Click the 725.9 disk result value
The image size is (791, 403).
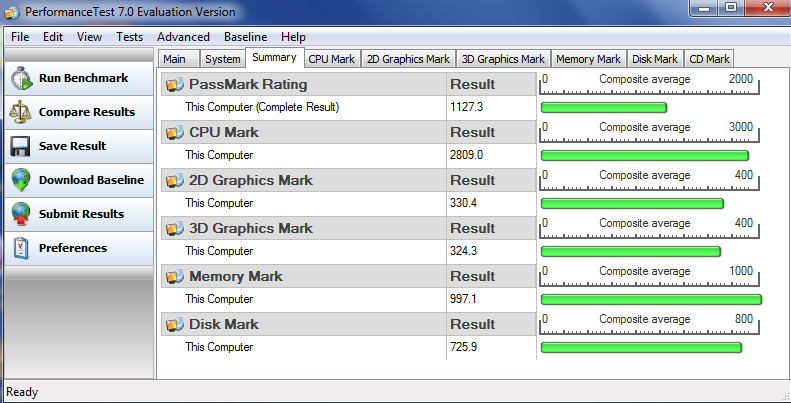coord(463,347)
